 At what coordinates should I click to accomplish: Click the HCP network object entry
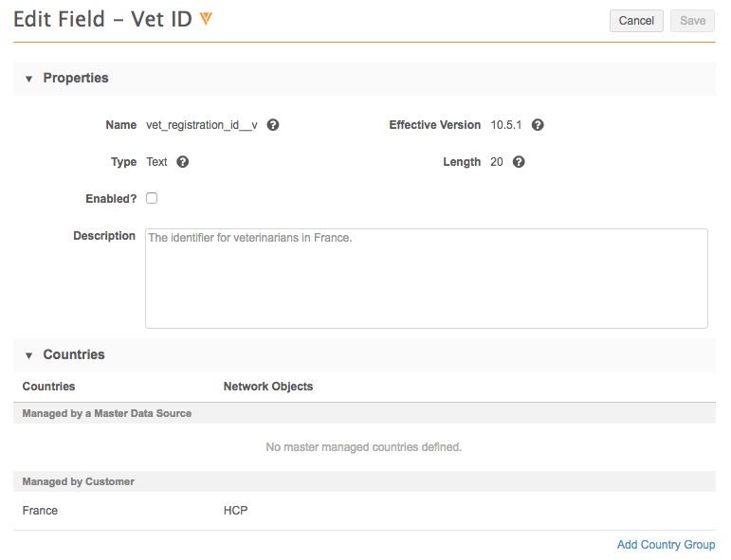tap(235, 511)
